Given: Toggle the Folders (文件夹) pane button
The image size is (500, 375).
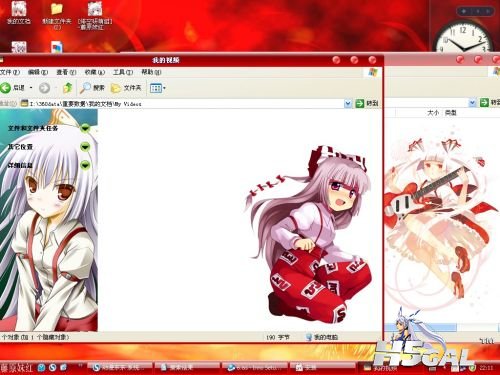Looking at the screenshot, I should coord(126,88).
